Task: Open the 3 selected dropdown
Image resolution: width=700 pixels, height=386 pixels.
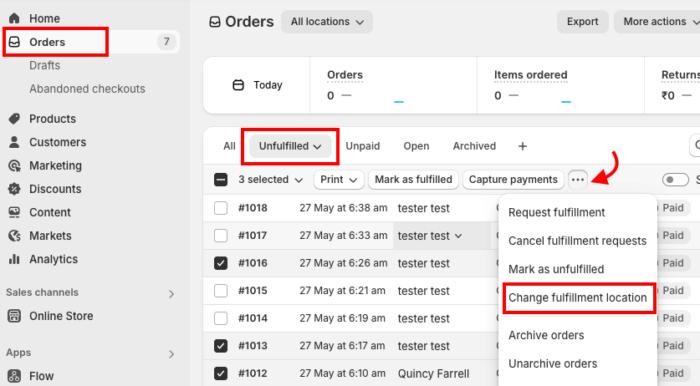Action: pos(271,180)
